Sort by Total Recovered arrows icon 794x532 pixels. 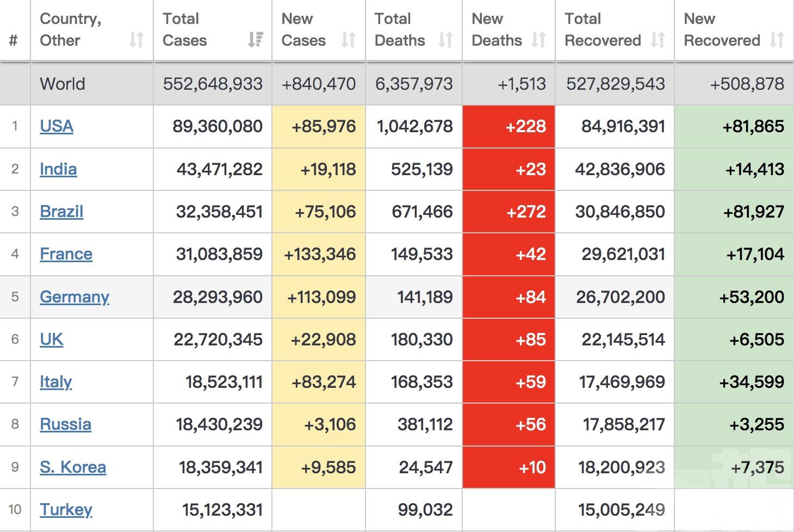[657, 40]
